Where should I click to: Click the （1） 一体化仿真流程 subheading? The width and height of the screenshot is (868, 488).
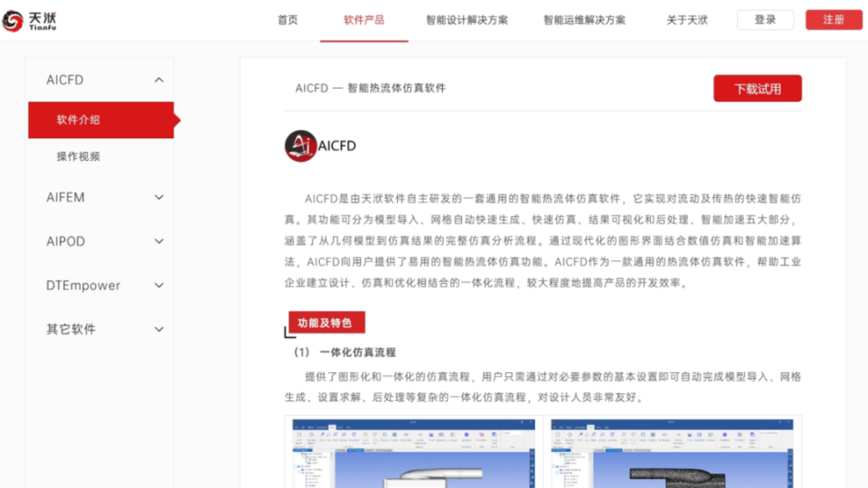point(344,352)
